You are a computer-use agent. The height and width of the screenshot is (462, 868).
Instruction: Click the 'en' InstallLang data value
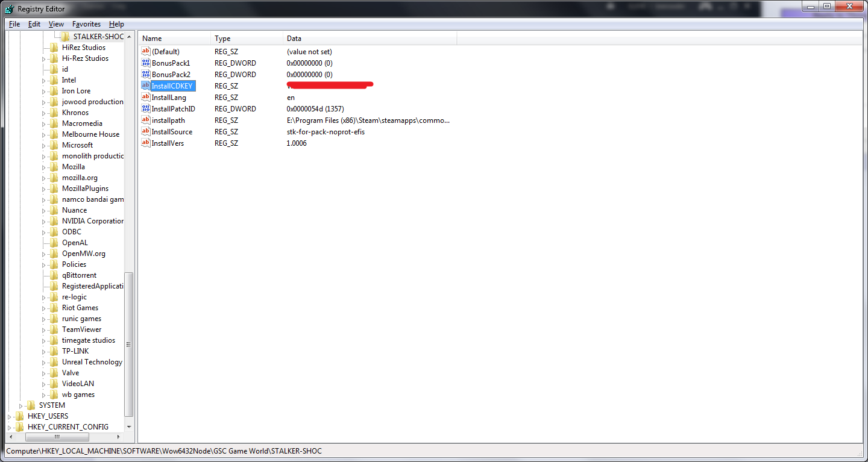point(291,97)
